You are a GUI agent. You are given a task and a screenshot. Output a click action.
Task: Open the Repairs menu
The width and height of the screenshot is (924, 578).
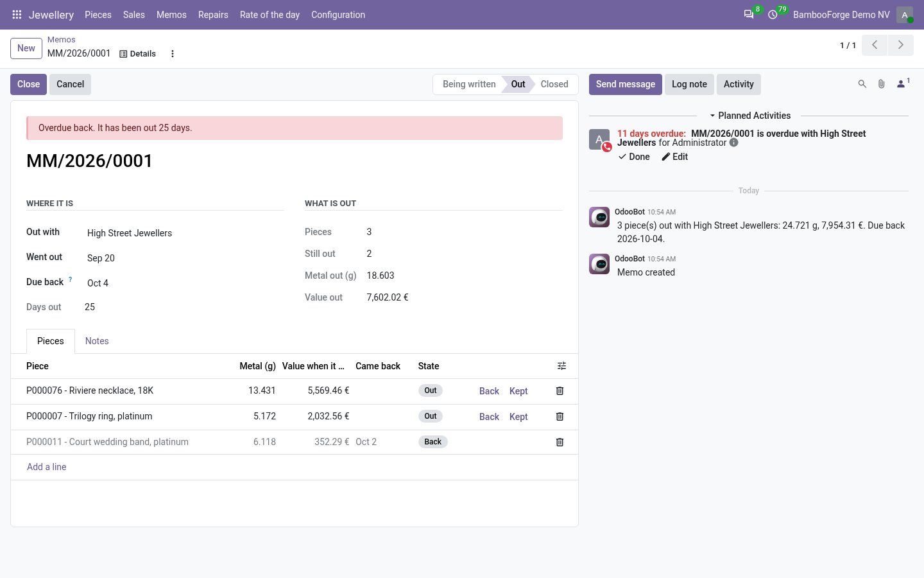[213, 15]
